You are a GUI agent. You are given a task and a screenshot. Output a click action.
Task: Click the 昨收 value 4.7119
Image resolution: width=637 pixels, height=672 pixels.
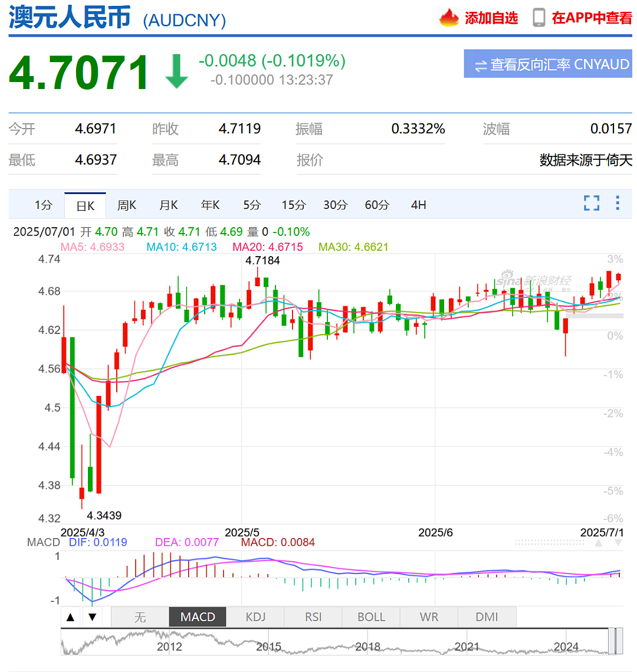[x=239, y=129]
